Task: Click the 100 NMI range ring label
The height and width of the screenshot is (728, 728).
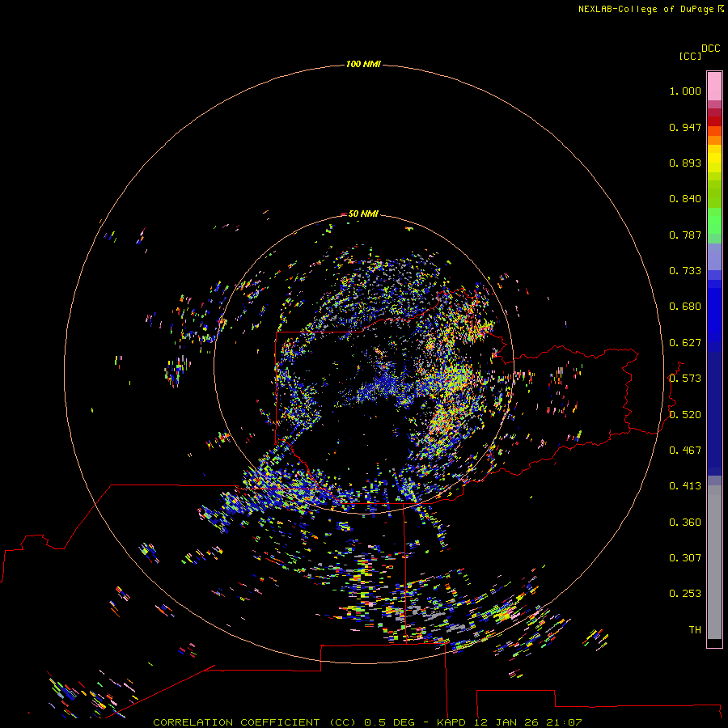Action: coord(363,64)
